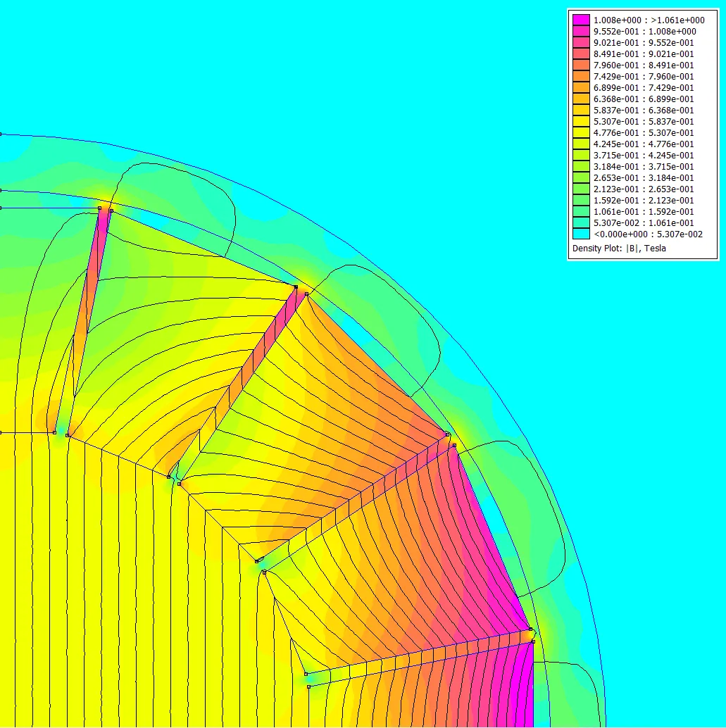Click the swatch beside 6.899e-001 : 7.429e-001
This screenshot has width=726, height=728.
pyautogui.click(x=581, y=87)
